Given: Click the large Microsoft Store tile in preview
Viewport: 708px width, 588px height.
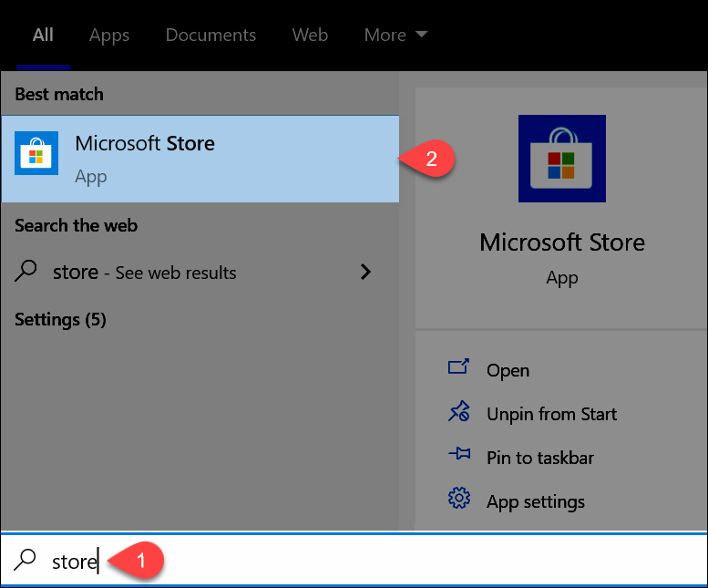Looking at the screenshot, I should 561,159.
